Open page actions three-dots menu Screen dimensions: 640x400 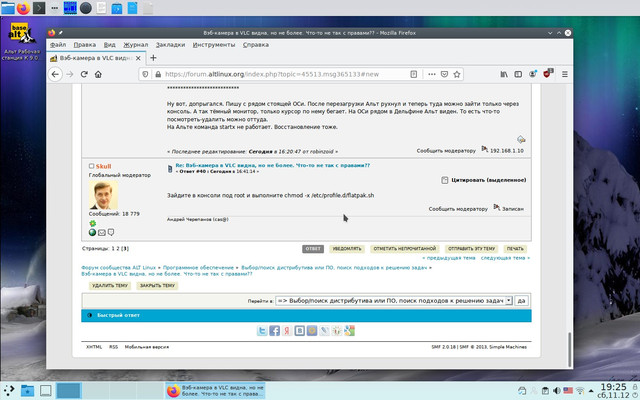tap(432, 74)
